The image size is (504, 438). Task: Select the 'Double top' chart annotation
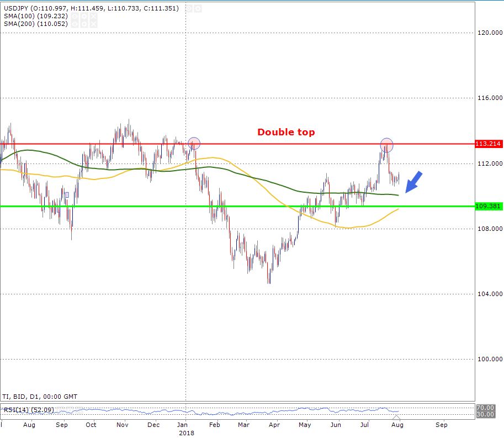(286, 132)
